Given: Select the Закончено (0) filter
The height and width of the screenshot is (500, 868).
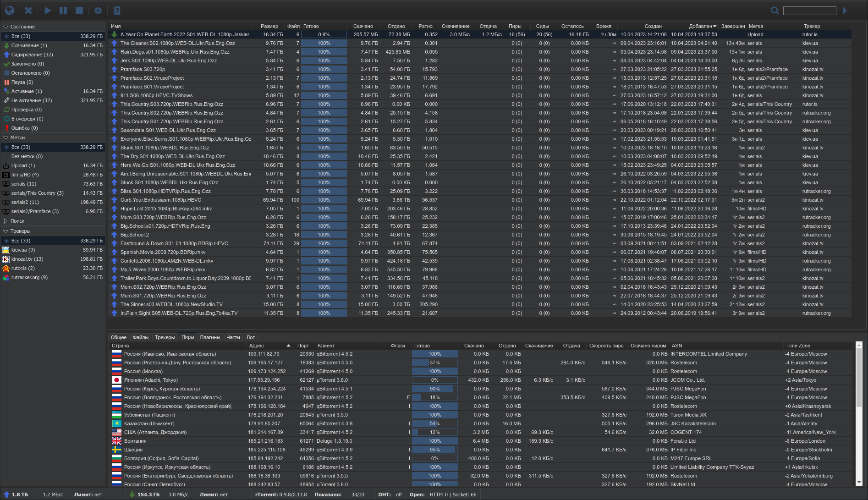Looking at the screenshot, I should pos(53,64).
